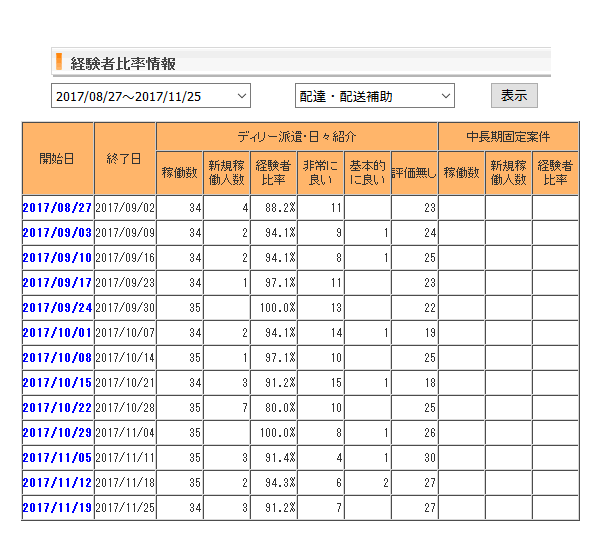Viewport: 600px width, 544px height.
Task: Select the 2017/10/08 start date link
Action: tap(57, 358)
